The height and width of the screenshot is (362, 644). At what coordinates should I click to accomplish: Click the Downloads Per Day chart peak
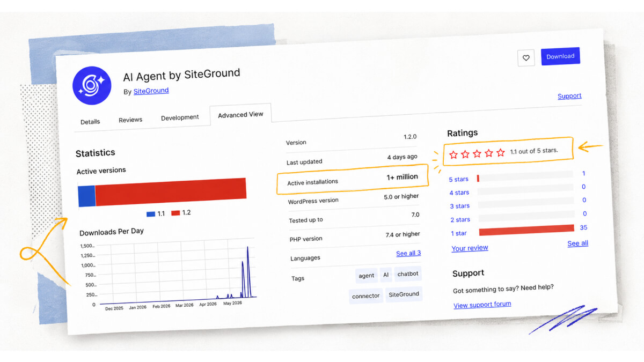[x=247, y=248]
